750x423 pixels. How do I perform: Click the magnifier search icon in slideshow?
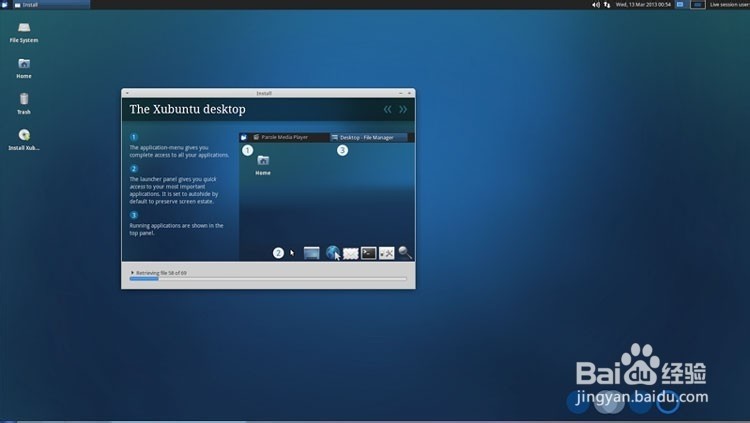click(x=405, y=253)
